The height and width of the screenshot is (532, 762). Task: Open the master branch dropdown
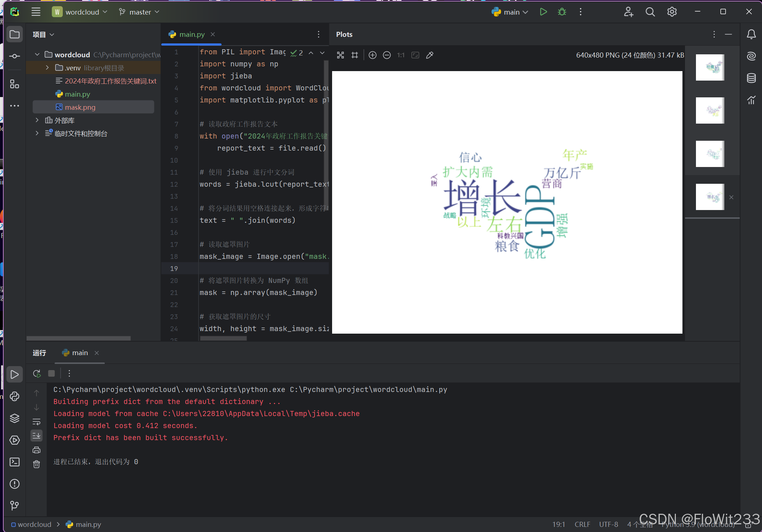tap(139, 12)
